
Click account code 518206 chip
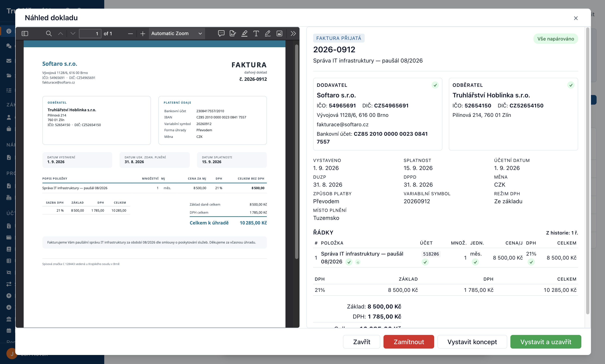[431, 254]
